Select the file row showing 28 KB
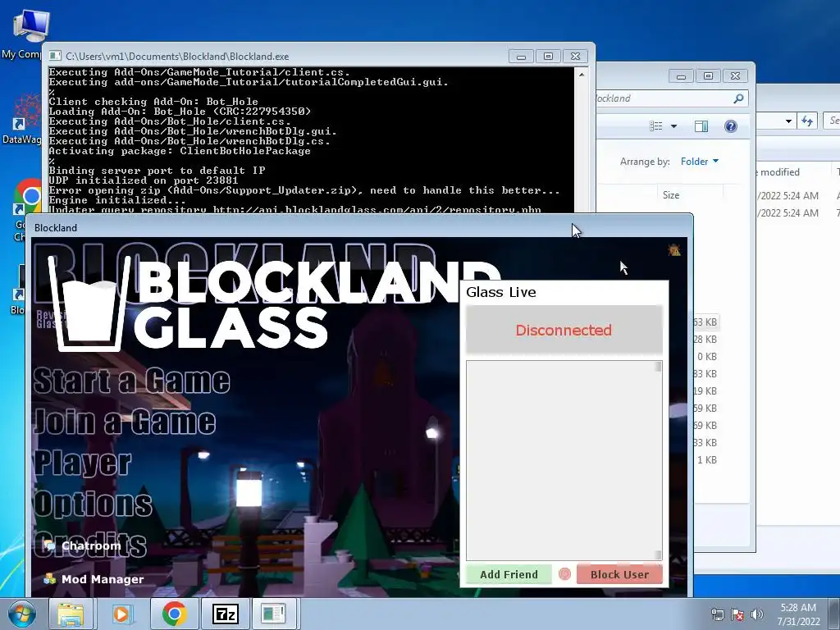The width and height of the screenshot is (840, 630). pos(706,340)
